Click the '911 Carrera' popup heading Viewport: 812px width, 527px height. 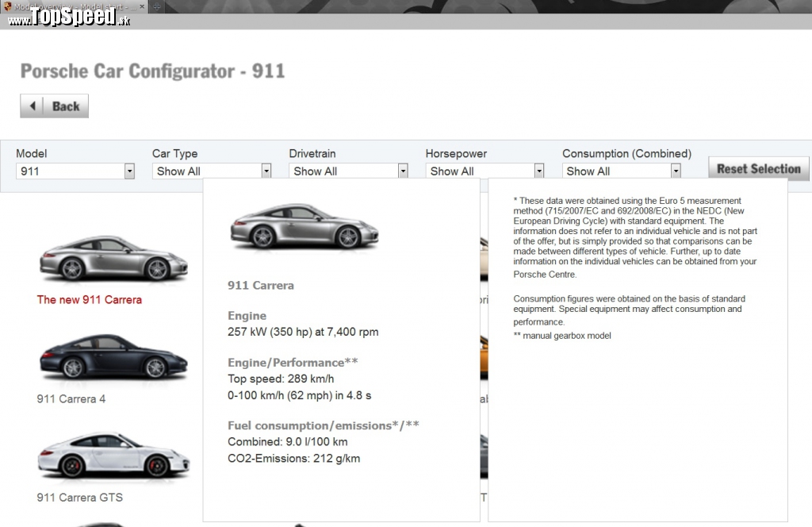pos(260,286)
